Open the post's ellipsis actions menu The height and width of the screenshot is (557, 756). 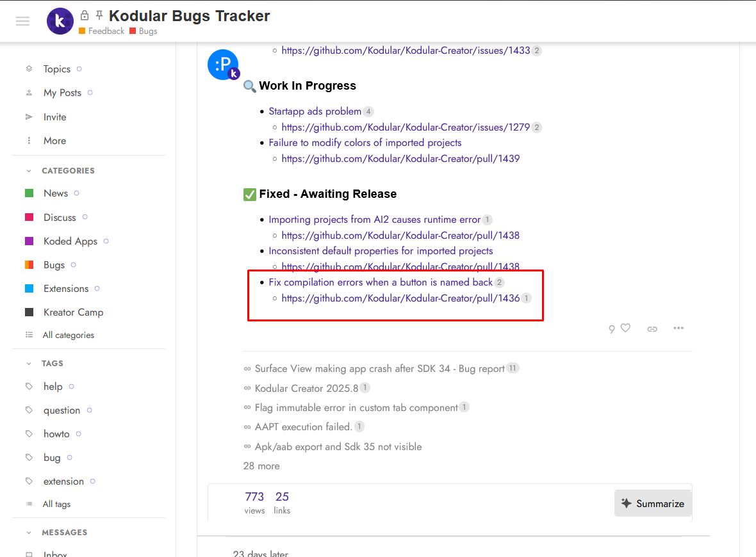point(678,328)
